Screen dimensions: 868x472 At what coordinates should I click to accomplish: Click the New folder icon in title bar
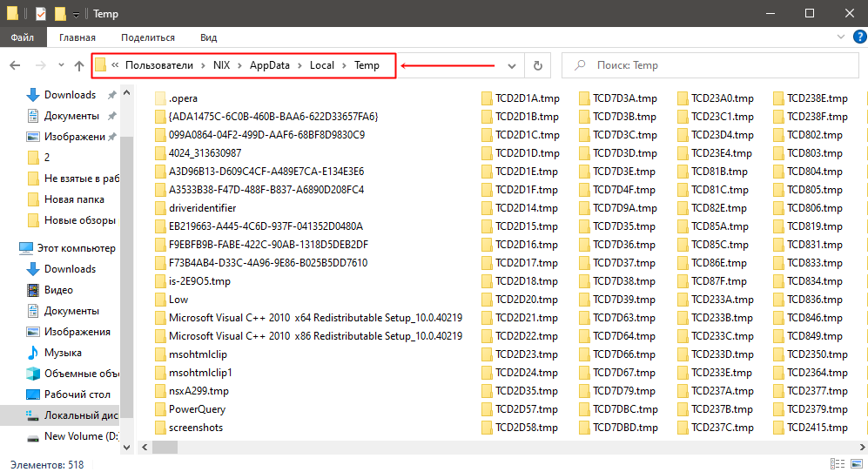(x=60, y=14)
